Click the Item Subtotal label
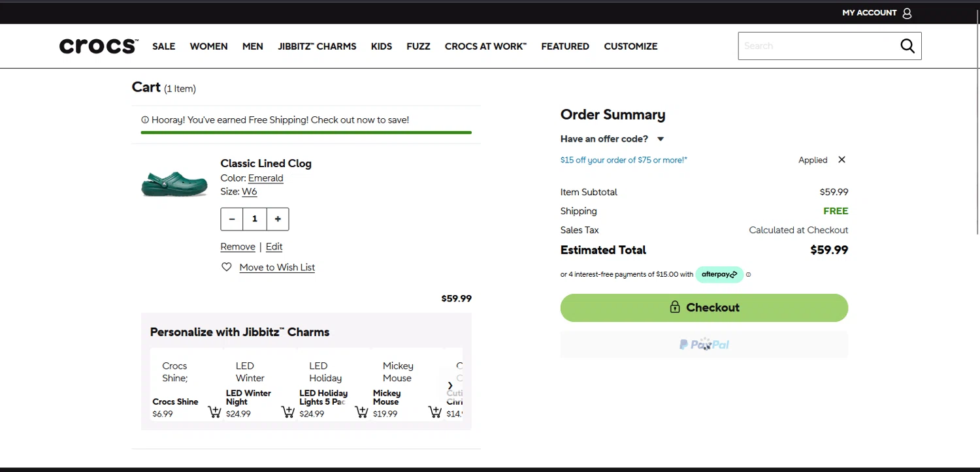The height and width of the screenshot is (472, 980). 589,192
